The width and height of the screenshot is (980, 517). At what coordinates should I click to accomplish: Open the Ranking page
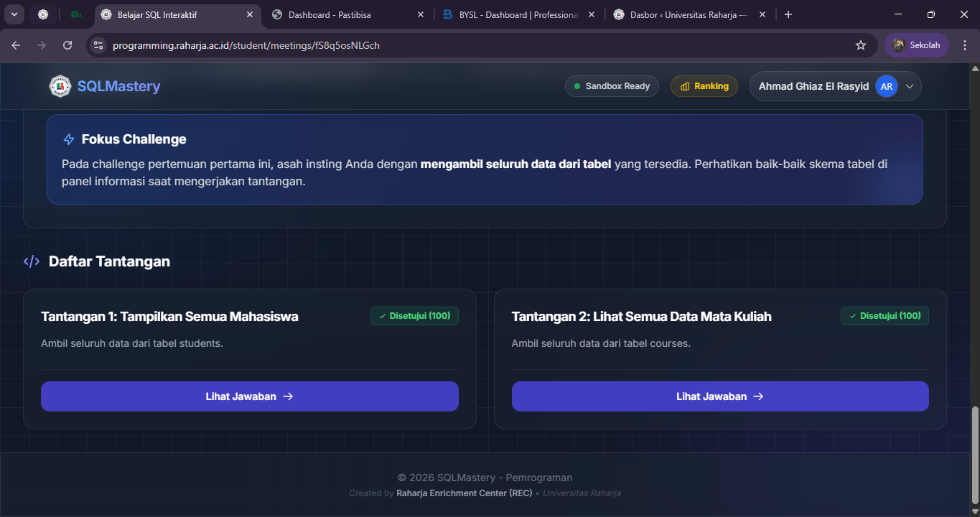tap(704, 86)
